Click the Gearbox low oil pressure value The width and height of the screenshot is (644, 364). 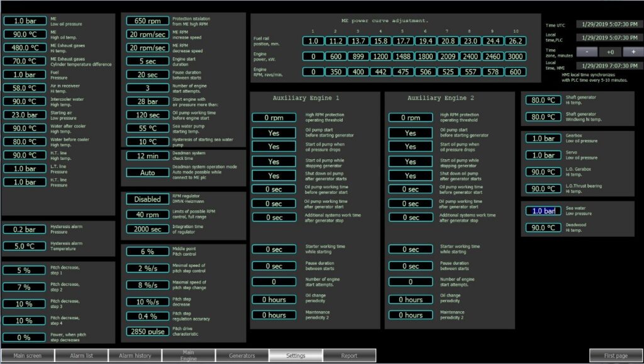543,139
